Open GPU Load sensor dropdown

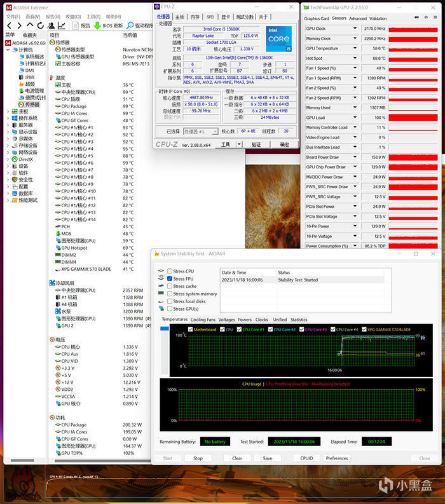point(355,118)
